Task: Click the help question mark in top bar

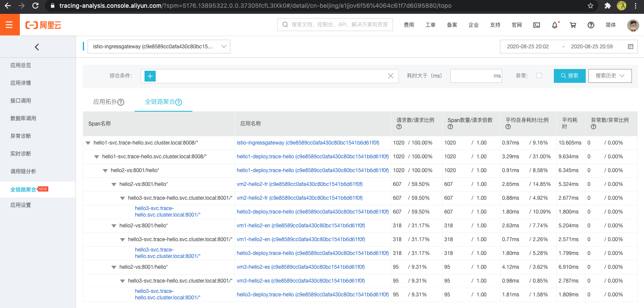Action: click(x=591, y=25)
